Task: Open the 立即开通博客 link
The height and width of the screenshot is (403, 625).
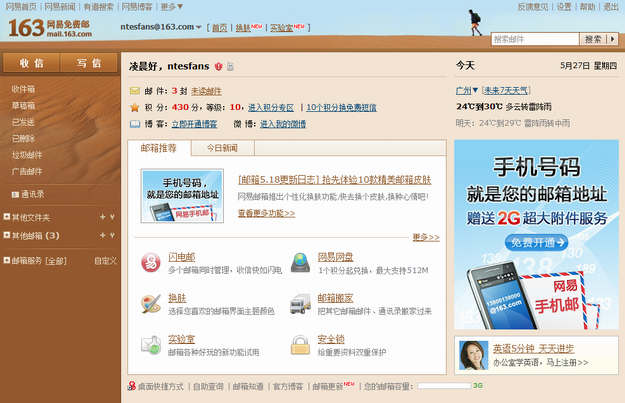Action: (194, 124)
